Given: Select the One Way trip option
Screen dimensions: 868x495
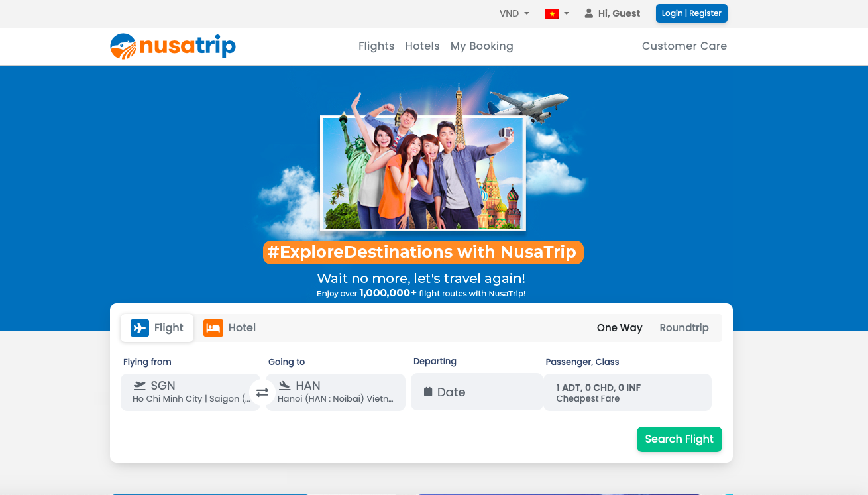Looking at the screenshot, I should [620, 328].
